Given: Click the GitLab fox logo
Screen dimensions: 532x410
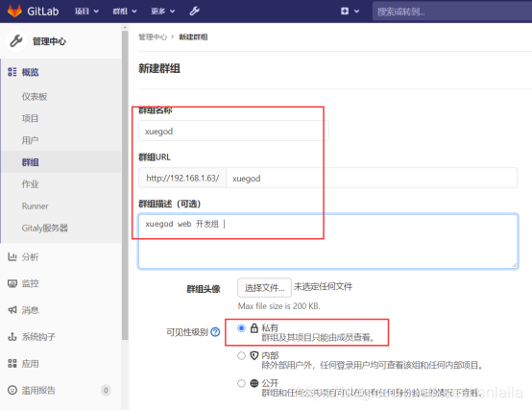Looking at the screenshot, I should coord(14,11).
